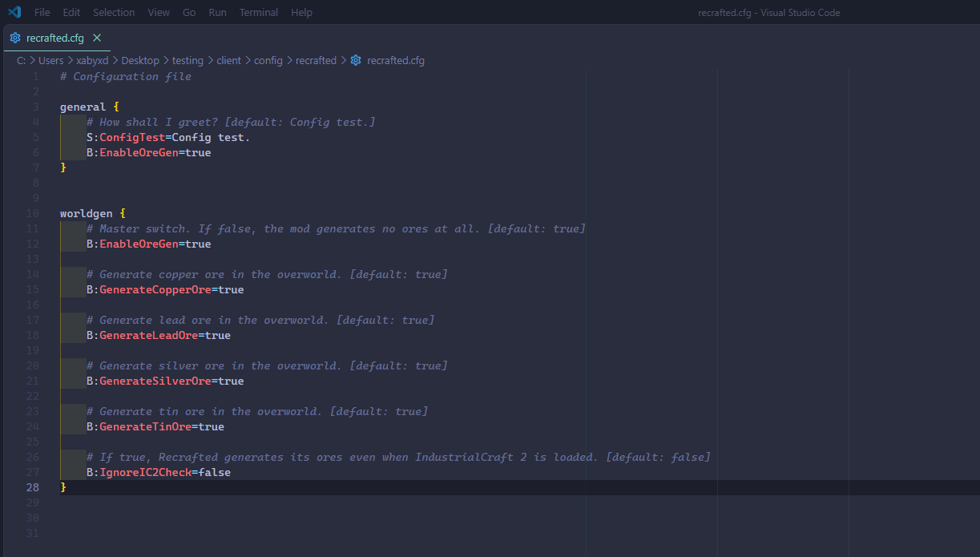Click the word 'worldgen' on line 10
Viewport: 980px width, 557px height.
(87, 213)
